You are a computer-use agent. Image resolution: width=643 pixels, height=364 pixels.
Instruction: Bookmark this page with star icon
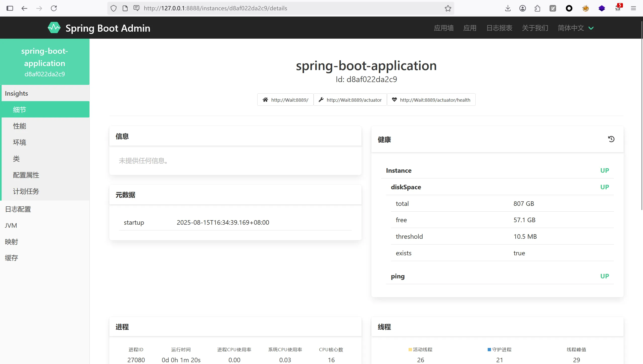tap(448, 8)
